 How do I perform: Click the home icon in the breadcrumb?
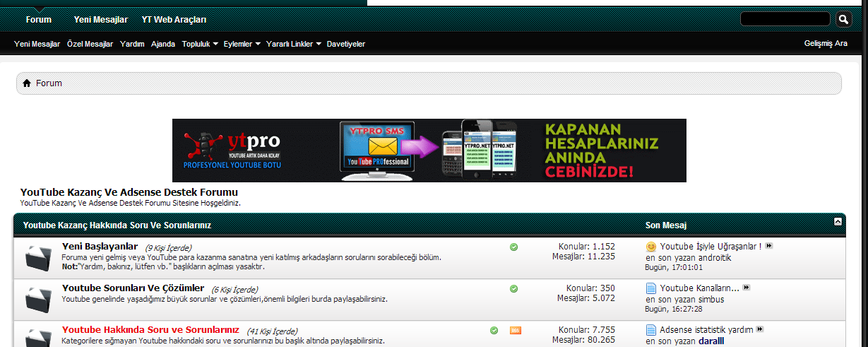coord(27,83)
